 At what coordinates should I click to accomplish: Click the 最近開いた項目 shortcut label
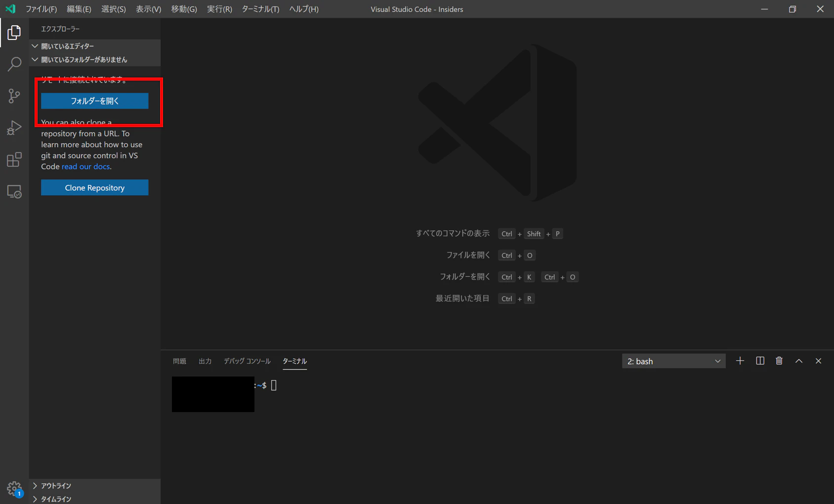click(462, 298)
